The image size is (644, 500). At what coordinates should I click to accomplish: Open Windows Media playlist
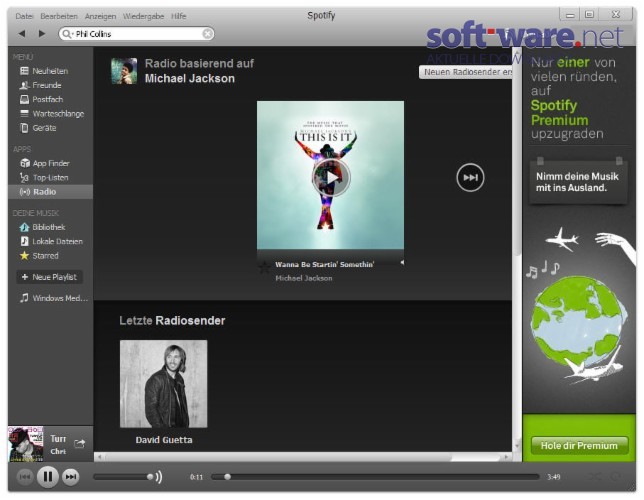coord(54,298)
